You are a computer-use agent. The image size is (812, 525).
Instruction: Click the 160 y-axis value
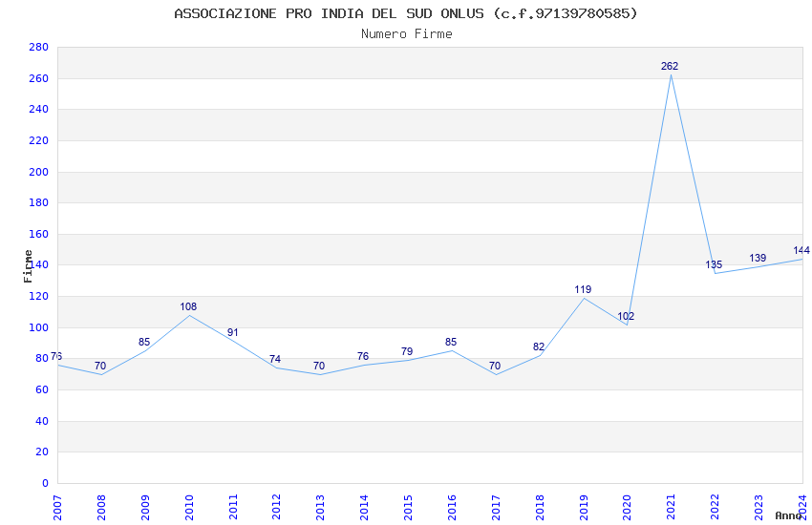tap(39, 234)
